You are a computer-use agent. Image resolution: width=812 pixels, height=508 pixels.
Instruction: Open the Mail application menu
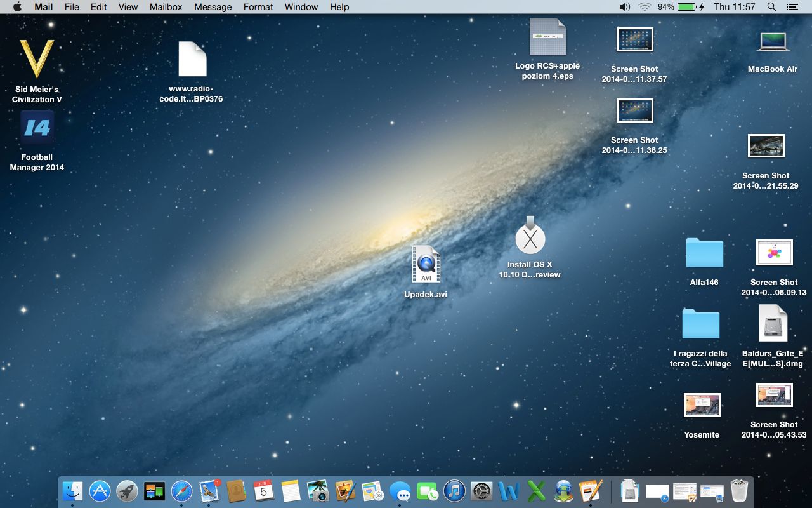tap(44, 7)
